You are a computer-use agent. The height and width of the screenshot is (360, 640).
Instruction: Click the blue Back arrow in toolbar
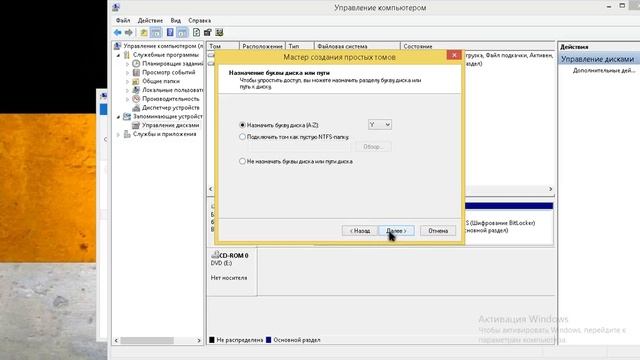pos(118,33)
